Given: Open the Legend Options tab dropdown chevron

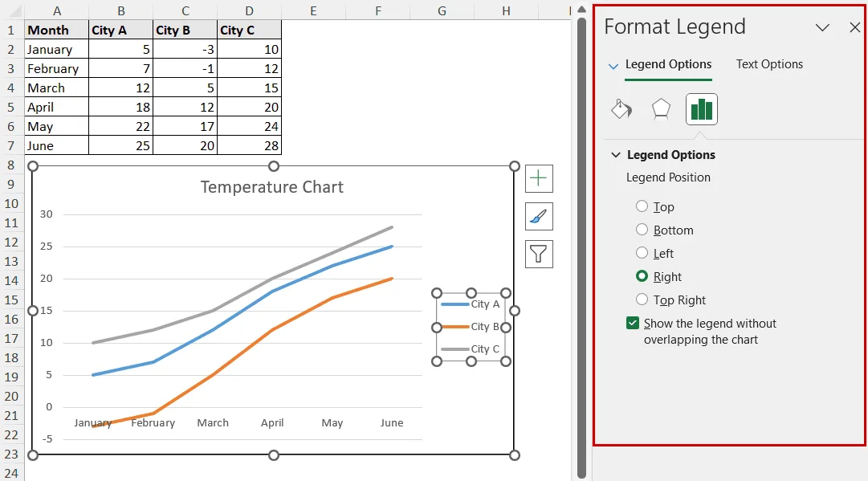Looking at the screenshot, I should pos(613,66).
